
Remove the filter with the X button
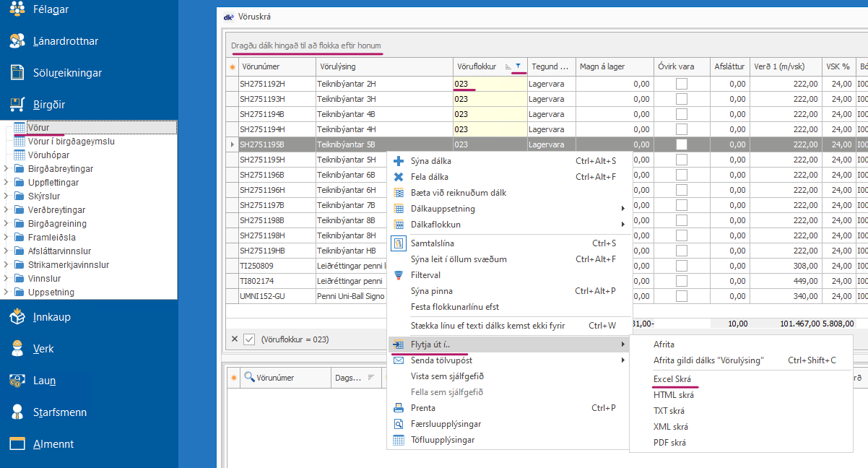[x=235, y=339]
